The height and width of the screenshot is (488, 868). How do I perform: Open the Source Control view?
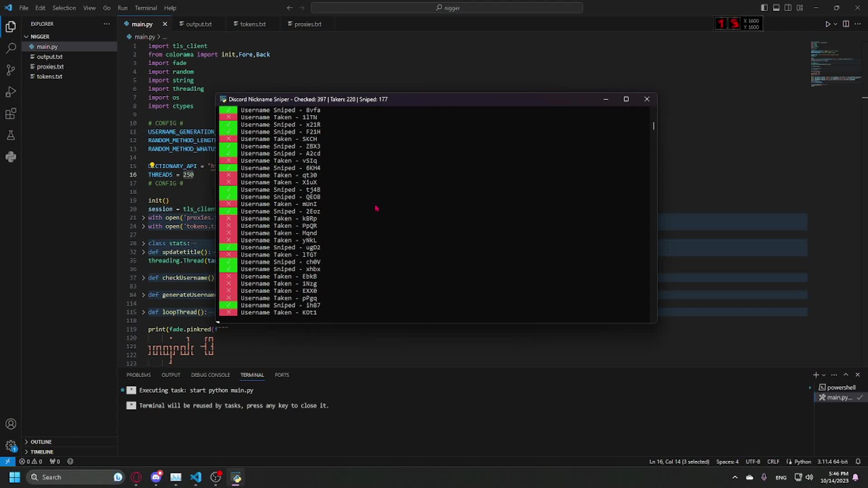coord(11,70)
